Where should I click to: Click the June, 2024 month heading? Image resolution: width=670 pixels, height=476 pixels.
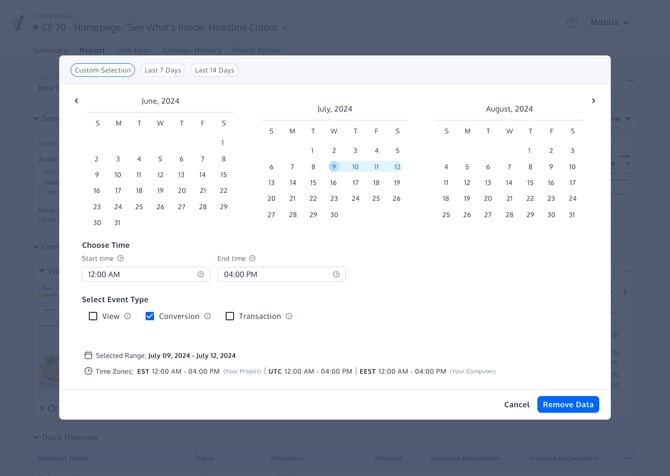(160, 101)
